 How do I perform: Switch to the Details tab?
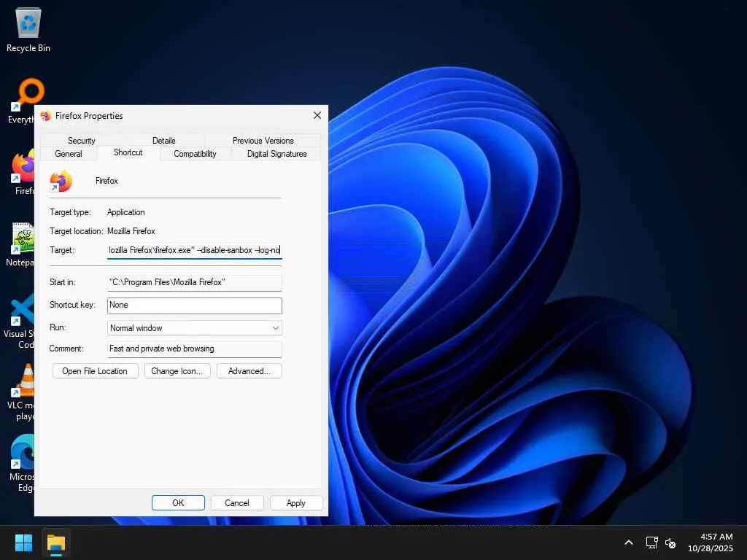point(164,141)
